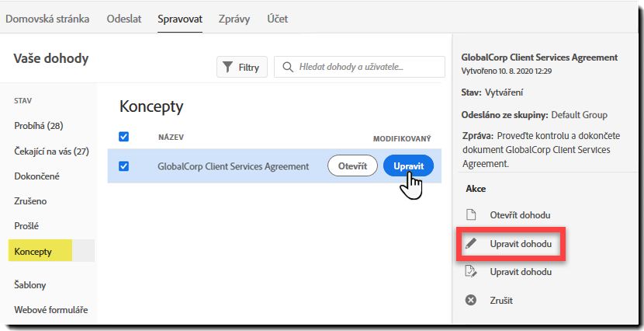This screenshot has width=644, height=331.
Task: Click the blue Upravit button
Action: 408,166
